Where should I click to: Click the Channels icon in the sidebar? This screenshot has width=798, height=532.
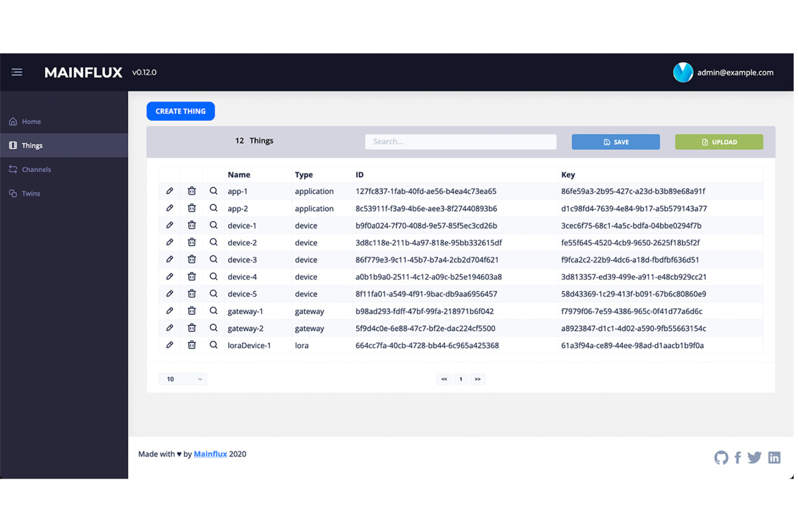[x=13, y=169]
